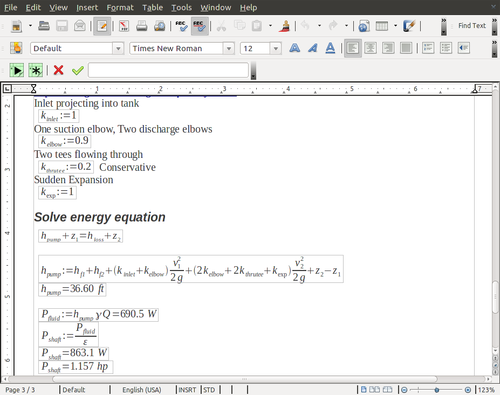Click the zoom slider handle
500x395 pixels.
tap(437, 390)
